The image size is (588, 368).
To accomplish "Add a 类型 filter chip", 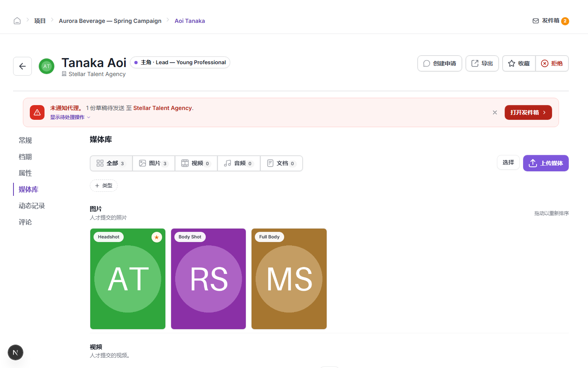I will point(104,186).
